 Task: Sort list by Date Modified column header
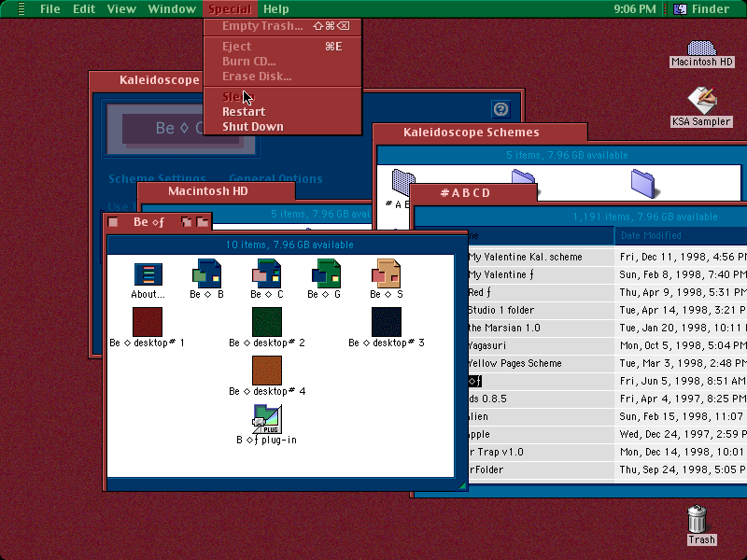click(x=681, y=235)
